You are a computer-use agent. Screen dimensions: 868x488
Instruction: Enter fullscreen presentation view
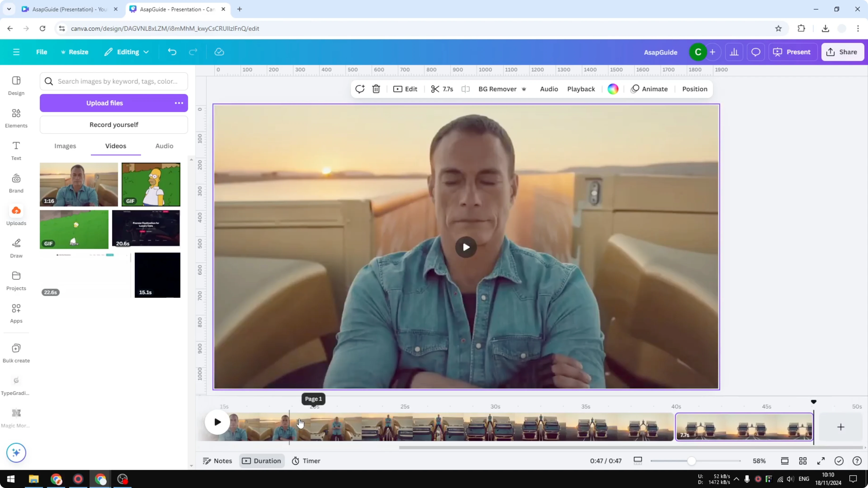(821, 461)
